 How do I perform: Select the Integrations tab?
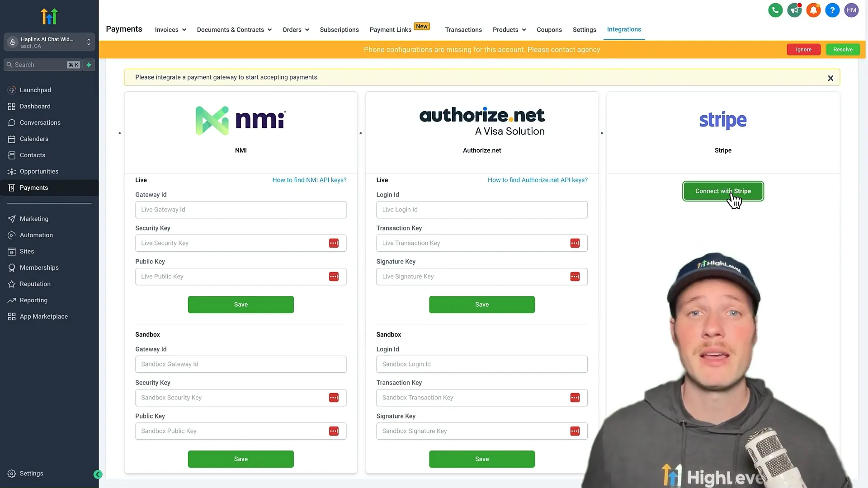[624, 29]
